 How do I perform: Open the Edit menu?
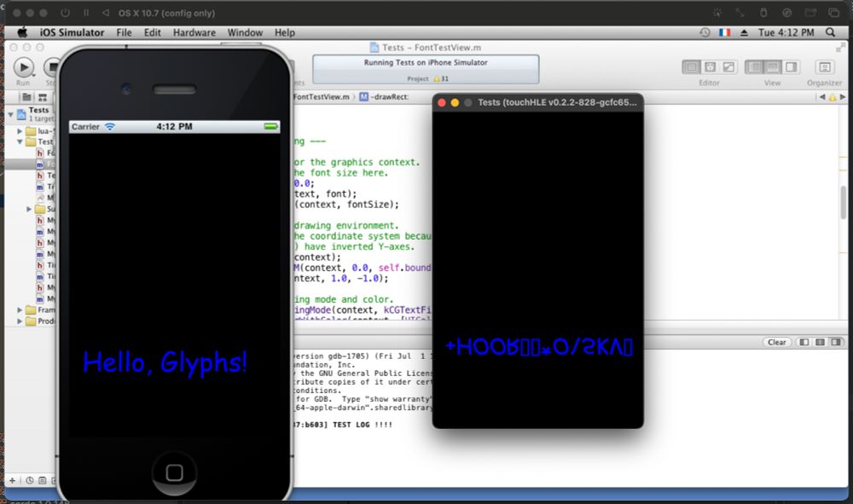[x=153, y=32]
